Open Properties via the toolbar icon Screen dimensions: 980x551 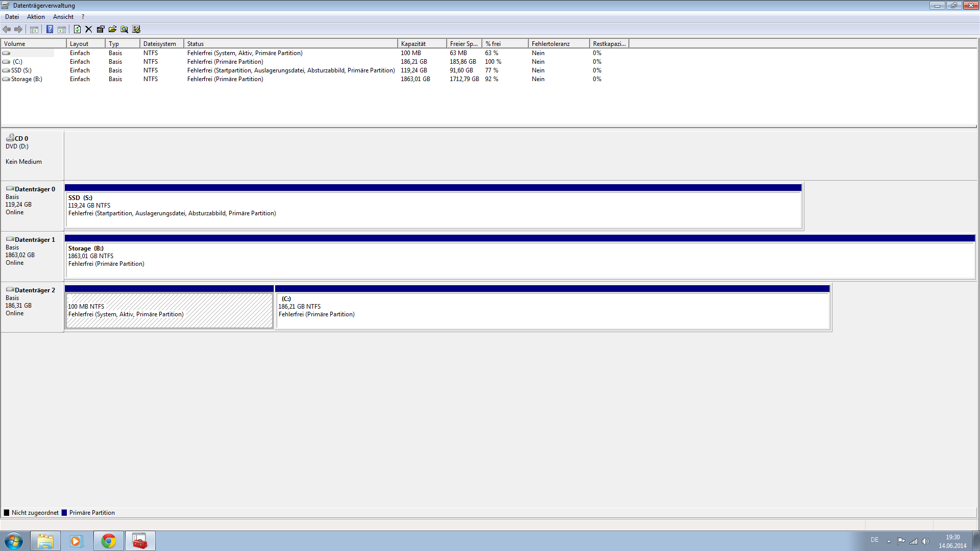pyautogui.click(x=101, y=29)
